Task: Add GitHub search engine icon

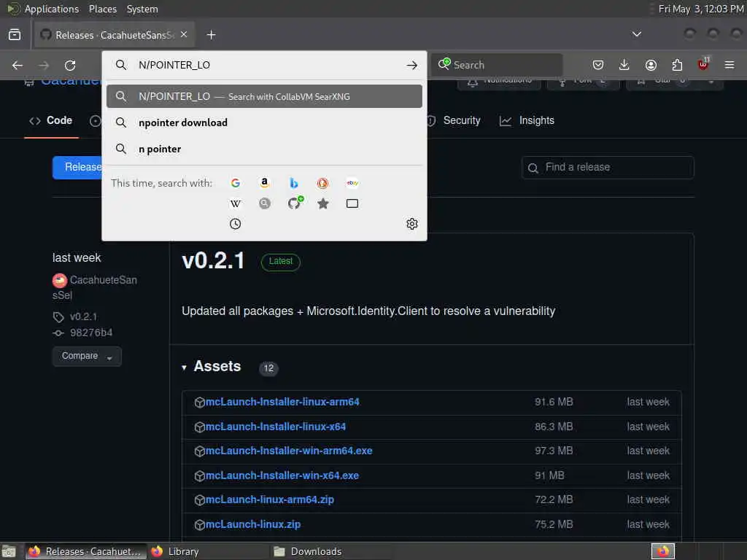Action: click(295, 203)
